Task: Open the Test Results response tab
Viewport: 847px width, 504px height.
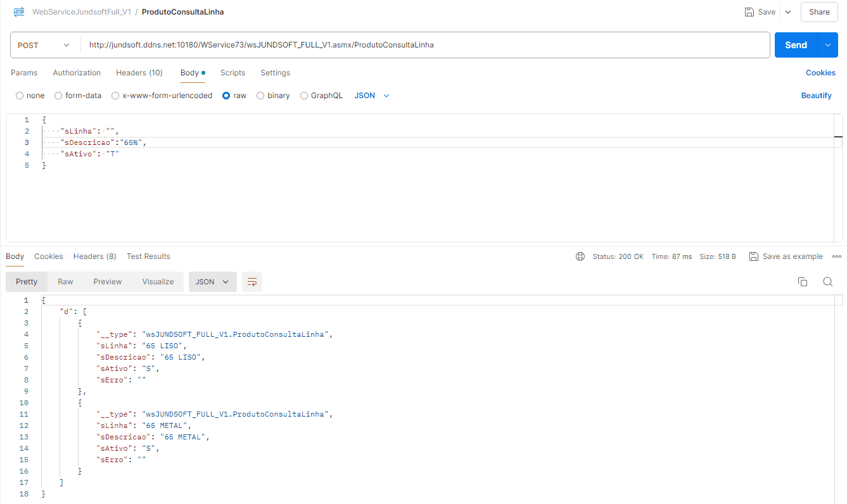Action: pos(148,256)
